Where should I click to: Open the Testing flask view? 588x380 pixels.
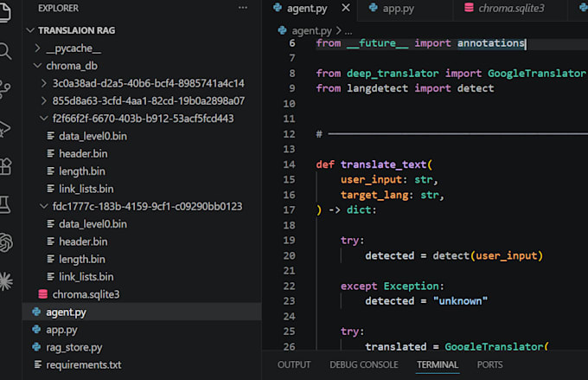5,204
